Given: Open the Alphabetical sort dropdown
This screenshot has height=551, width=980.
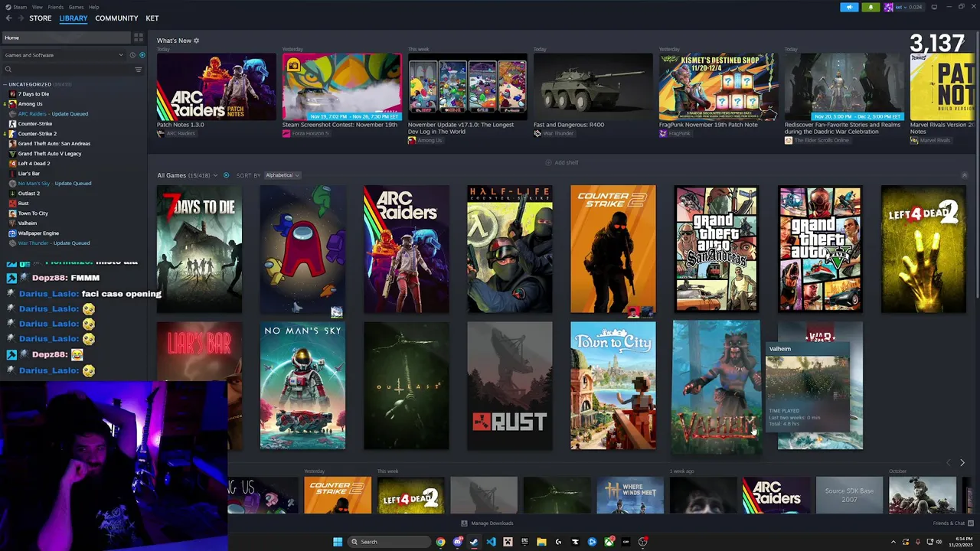Looking at the screenshot, I should pos(282,175).
